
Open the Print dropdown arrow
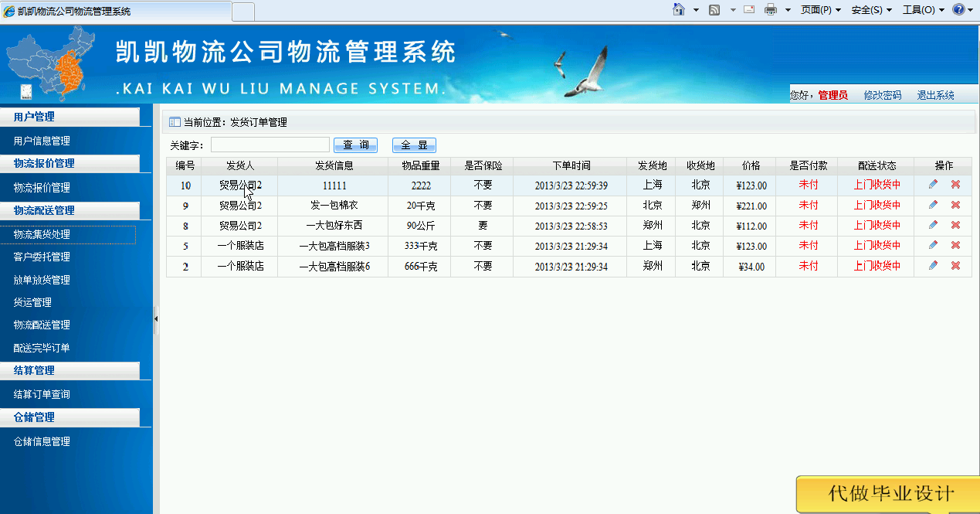[788, 10]
